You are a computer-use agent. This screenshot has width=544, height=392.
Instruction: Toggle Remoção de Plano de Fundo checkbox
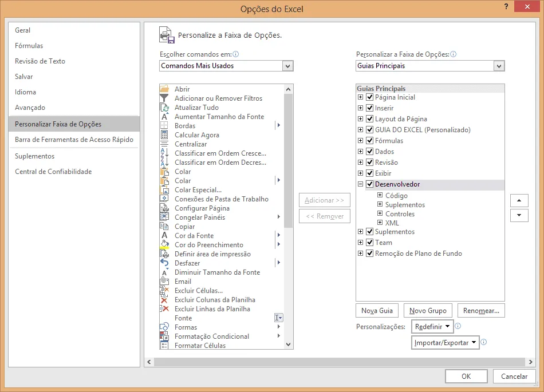[370, 254]
